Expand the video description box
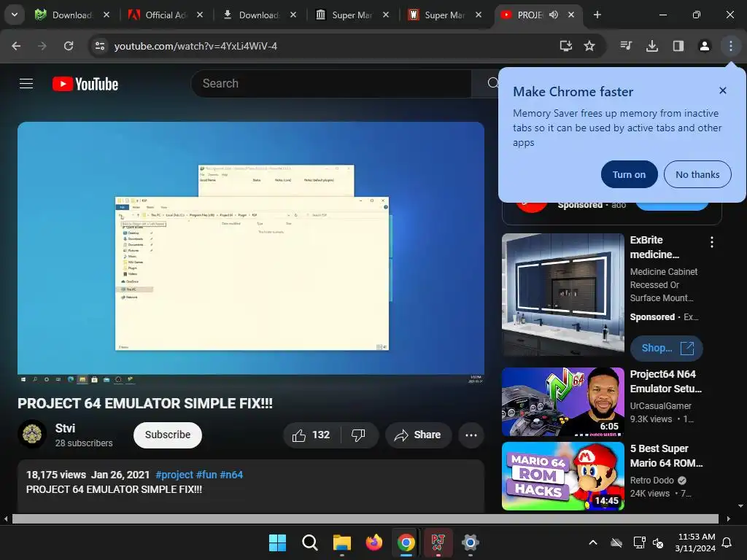 tap(251, 486)
